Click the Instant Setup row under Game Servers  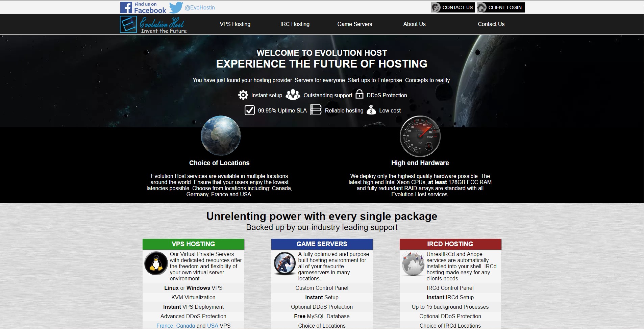tap(322, 297)
